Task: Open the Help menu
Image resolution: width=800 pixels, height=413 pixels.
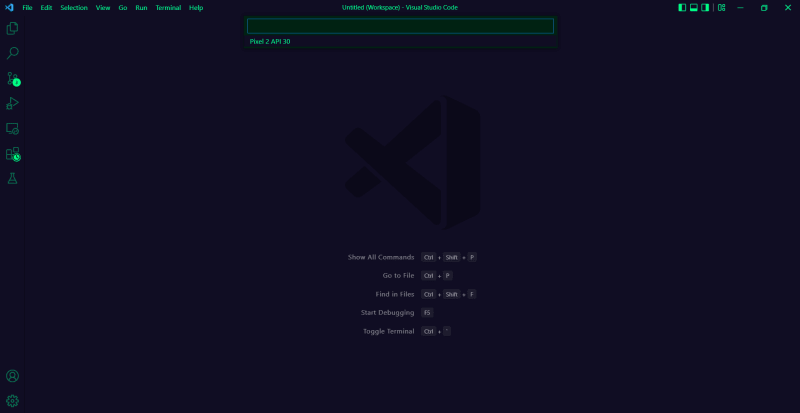Action: point(196,8)
